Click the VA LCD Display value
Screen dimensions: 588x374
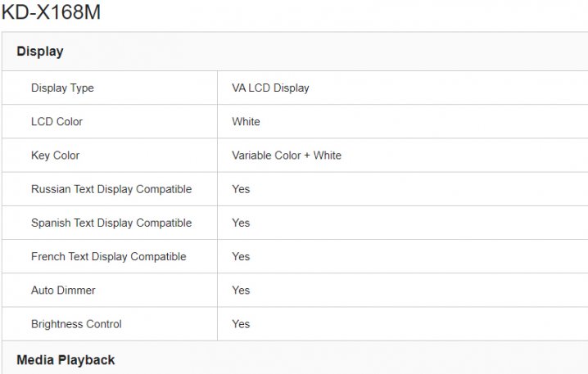(270, 88)
